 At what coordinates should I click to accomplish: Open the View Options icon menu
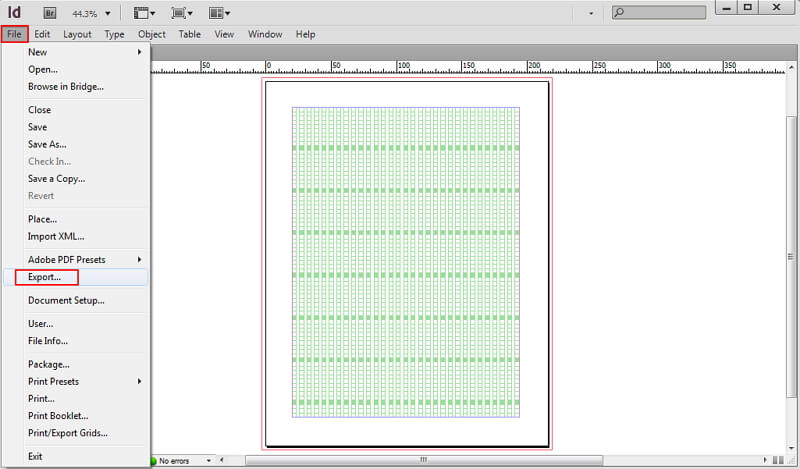coord(144,14)
